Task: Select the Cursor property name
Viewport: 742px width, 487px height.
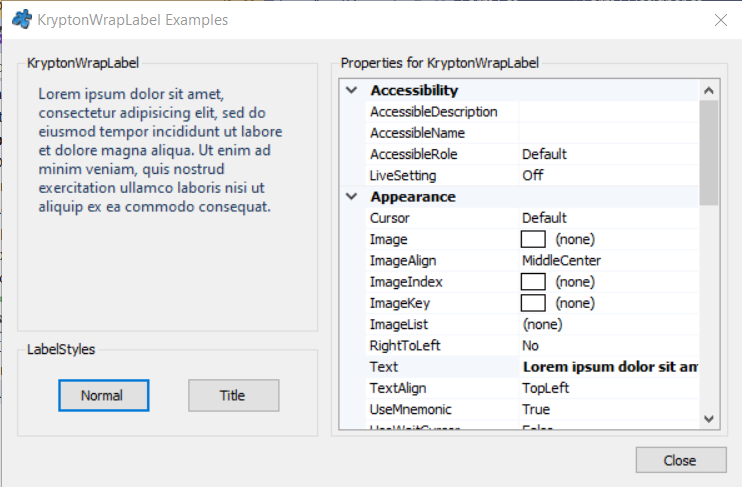Action: [389, 218]
